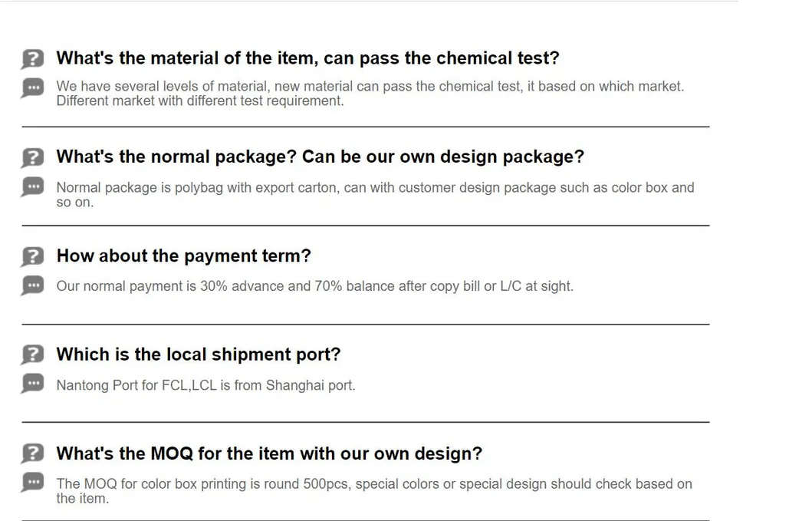812x521 pixels.
Task: Click question icon beside local shipment port heading
Action: coord(32,355)
